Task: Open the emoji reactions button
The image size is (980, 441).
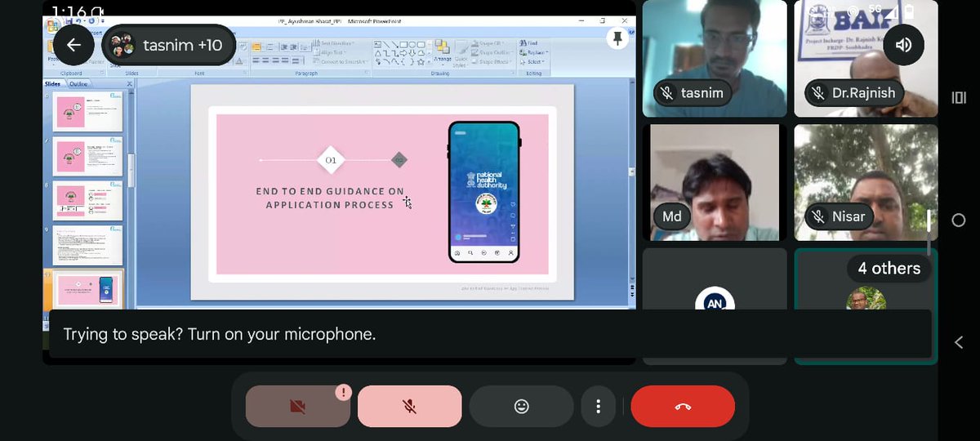Action: pos(521,407)
